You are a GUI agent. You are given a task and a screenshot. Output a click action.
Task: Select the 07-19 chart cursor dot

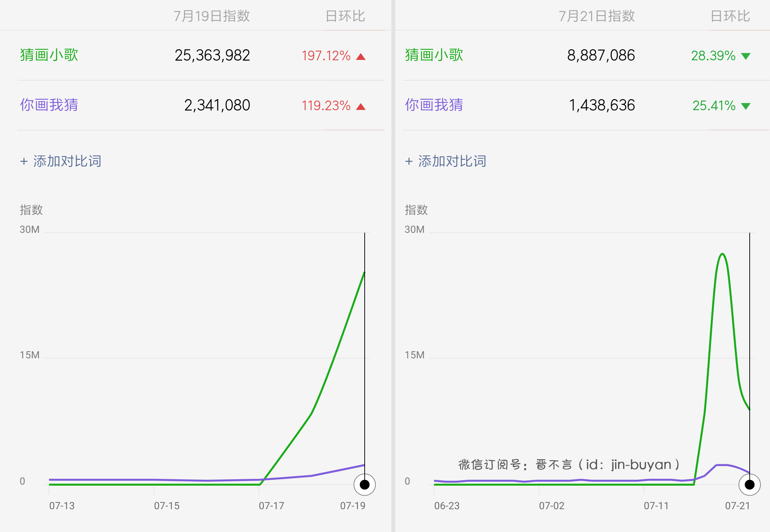(365, 485)
